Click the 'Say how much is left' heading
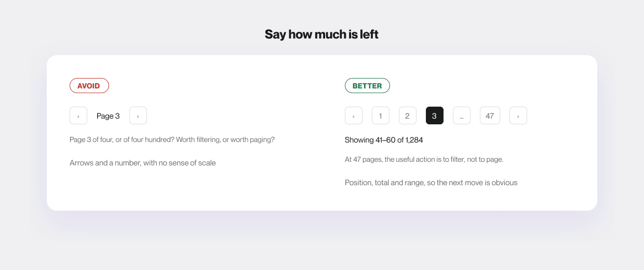The image size is (644, 270). coord(321,34)
